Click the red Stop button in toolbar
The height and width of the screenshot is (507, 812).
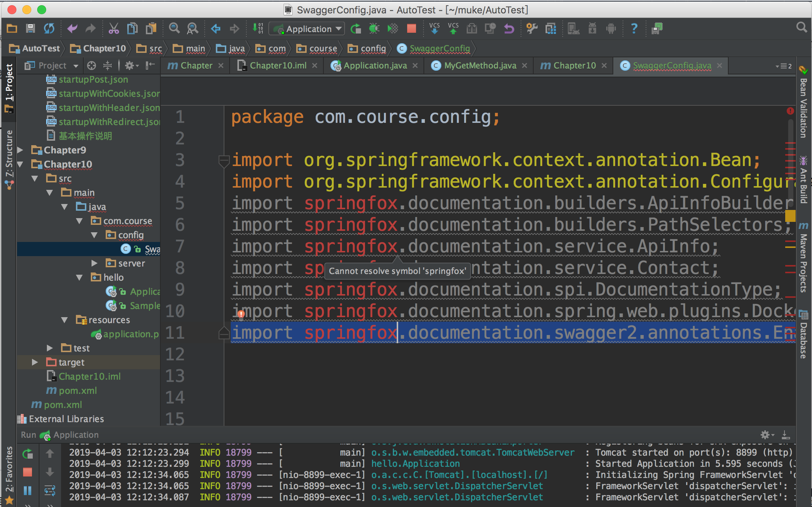[411, 29]
